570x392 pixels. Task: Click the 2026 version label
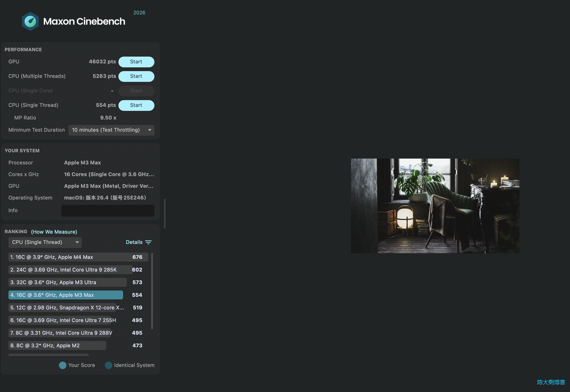[x=139, y=13]
